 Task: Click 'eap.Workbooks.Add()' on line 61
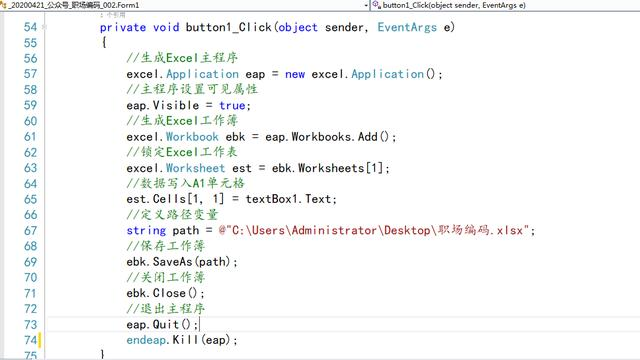(x=328, y=137)
